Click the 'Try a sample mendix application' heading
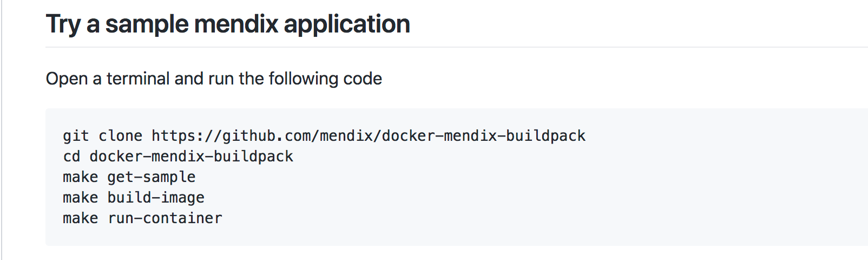The width and height of the screenshot is (868, 260). click(x=228, y=24)
